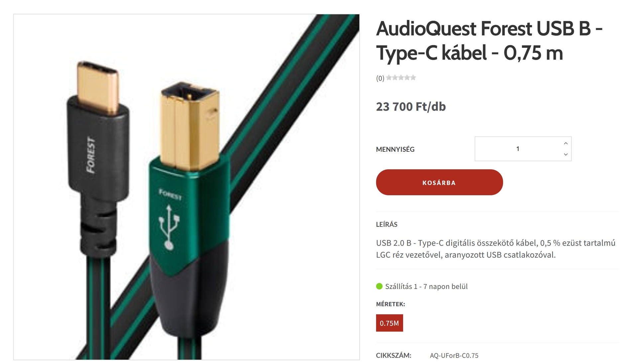Select the 0.75M size option
The image size is (636, 364).
(389, 323)
